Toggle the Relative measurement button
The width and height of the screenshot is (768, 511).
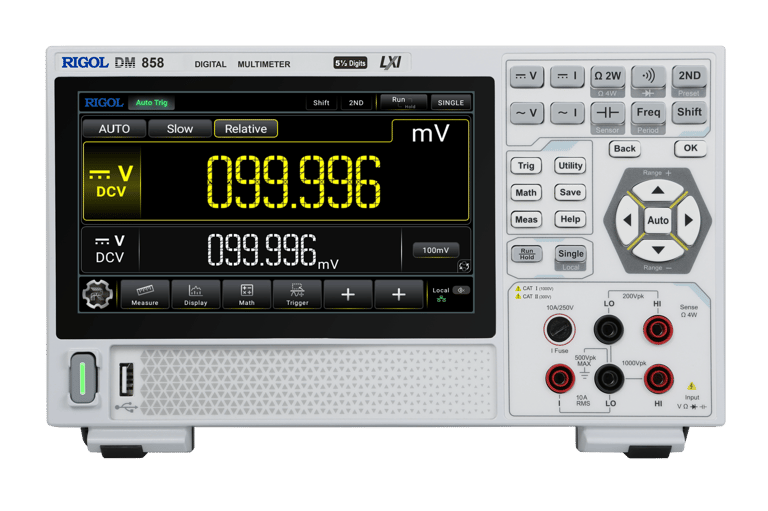pyautogui.click(x=246, y=129)
